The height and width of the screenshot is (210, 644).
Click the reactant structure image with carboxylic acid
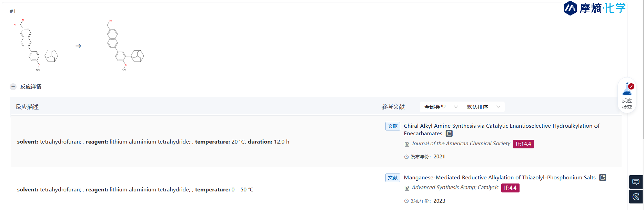pyautogui.click(x=36, y=45)
